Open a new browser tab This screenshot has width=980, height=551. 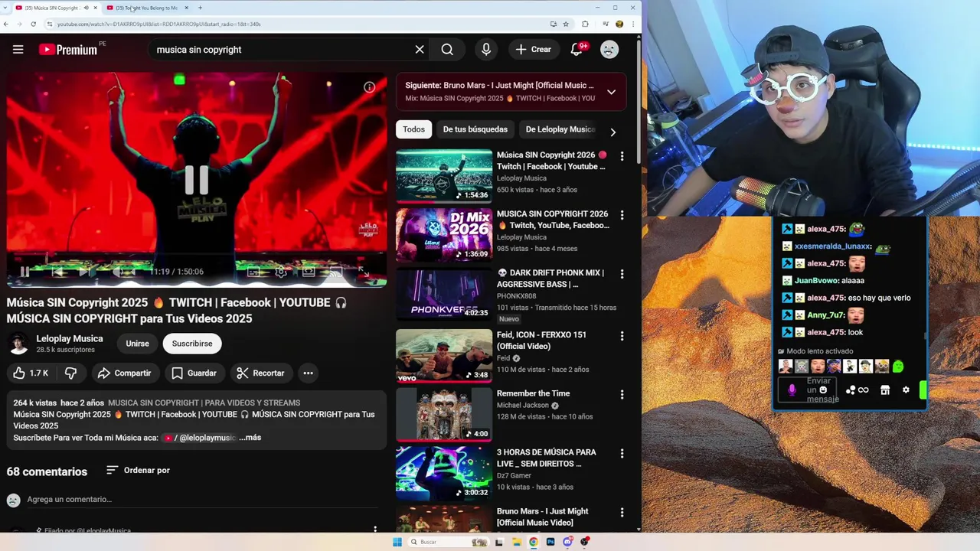click(x=201, y=8)
